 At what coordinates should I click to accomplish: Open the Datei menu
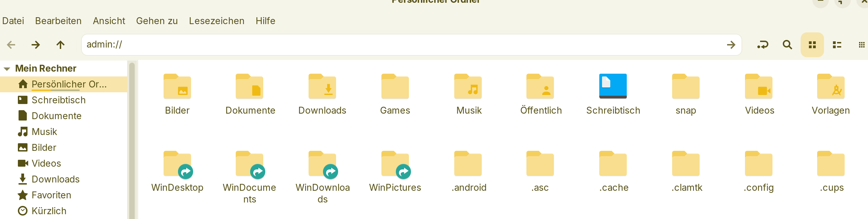tap(13, 21)
